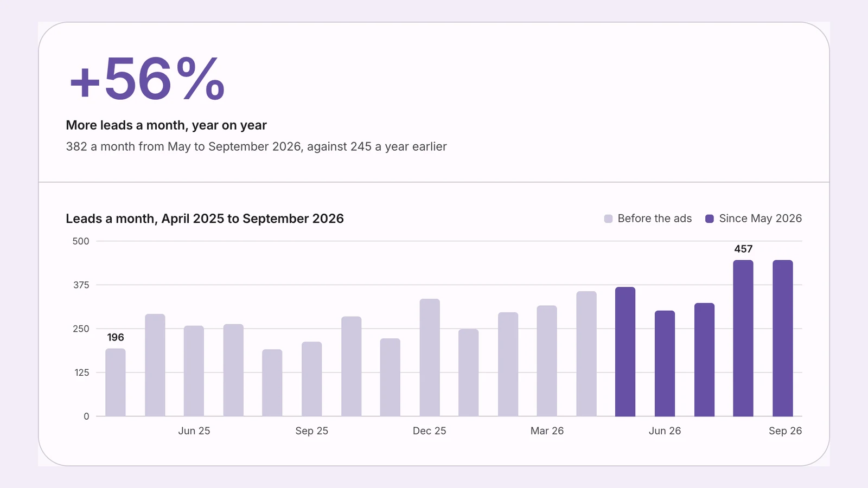The width and height of the screenshot is (868, 488).
Task: Click the 250 y-axis value
Action: click(x=81, y=329)
